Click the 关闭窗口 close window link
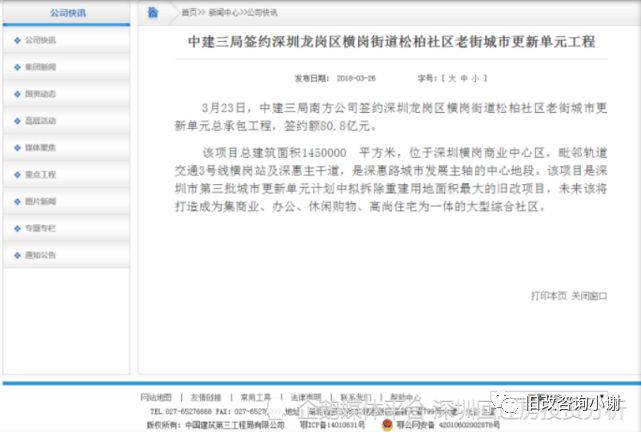The width and height of the screenshot is (641, 432). (x=589, y=295)
